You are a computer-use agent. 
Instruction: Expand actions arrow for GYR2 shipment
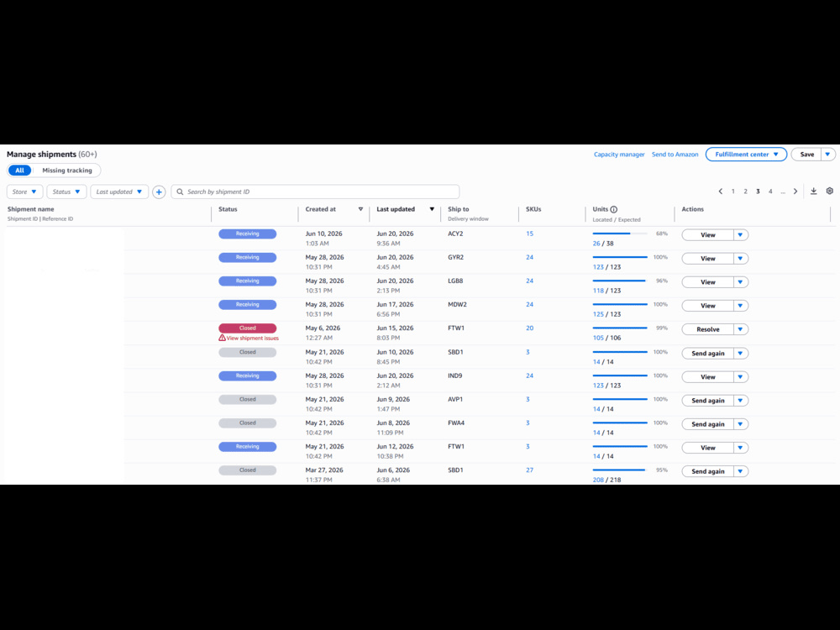coord(740,259)
